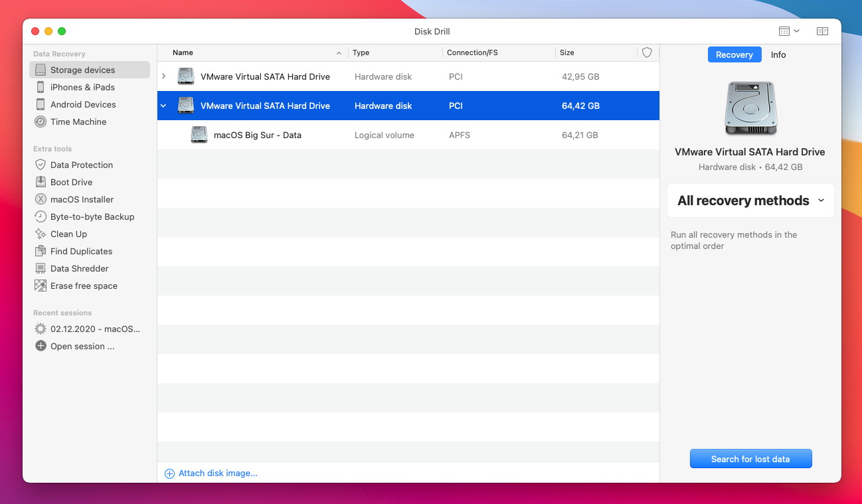Click the large hard drive image in Recovery panel
The width and height of the screenshot is (862, 504).
[x=750, y=108]
